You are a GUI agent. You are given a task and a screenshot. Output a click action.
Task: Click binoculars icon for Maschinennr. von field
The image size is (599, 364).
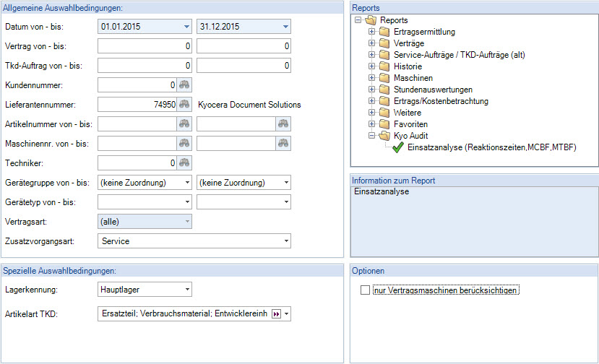click(x=185, y=144)
